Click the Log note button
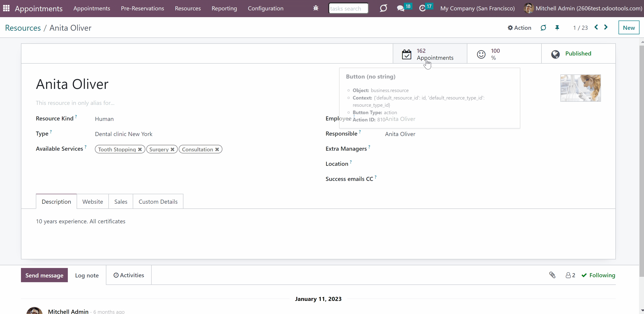Image resolution: width=644 pixels, height=314 pixels. pos(87,275)
